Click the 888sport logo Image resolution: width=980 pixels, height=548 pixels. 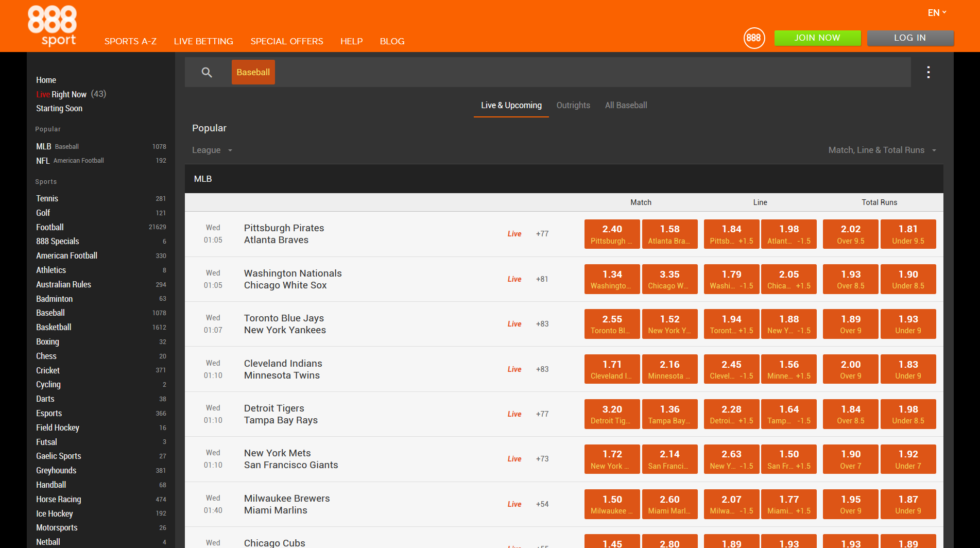(52, 25)
